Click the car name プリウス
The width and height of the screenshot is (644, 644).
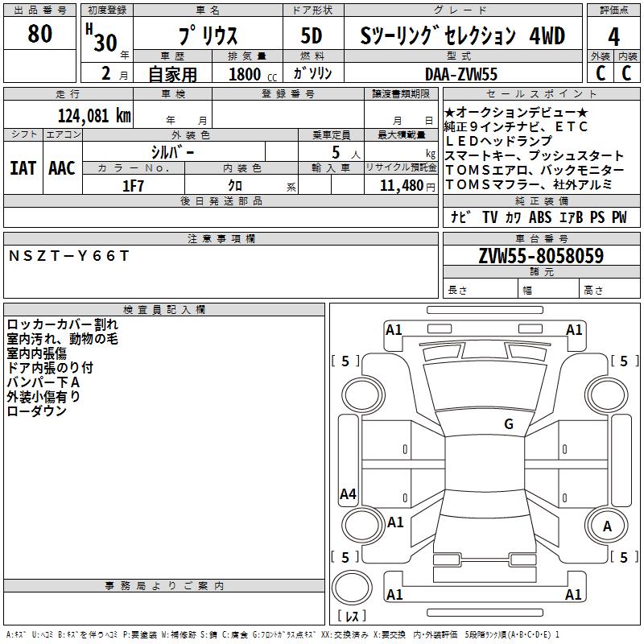coord(208,35)
